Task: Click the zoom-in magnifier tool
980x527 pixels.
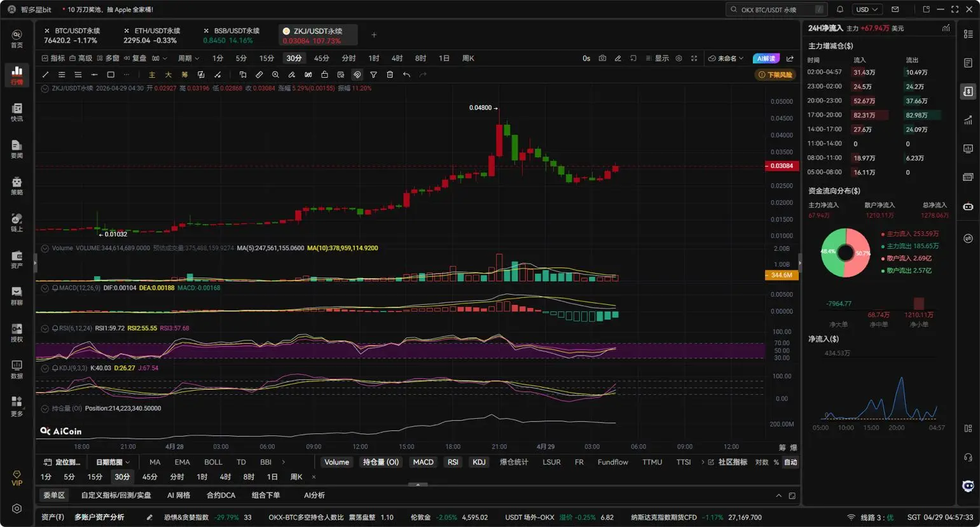Action: click(x=275, y=74)
